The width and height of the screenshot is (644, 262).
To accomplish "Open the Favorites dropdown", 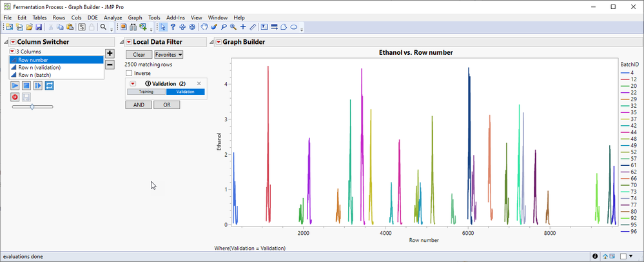I will click(169, 55).
